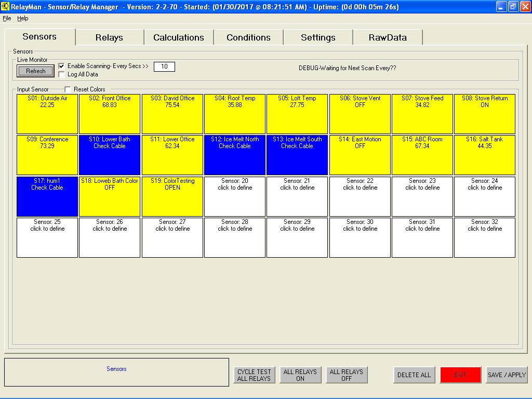Toggle the Reset Colors checkbox
532x399 pixels.
coord(68,89)
